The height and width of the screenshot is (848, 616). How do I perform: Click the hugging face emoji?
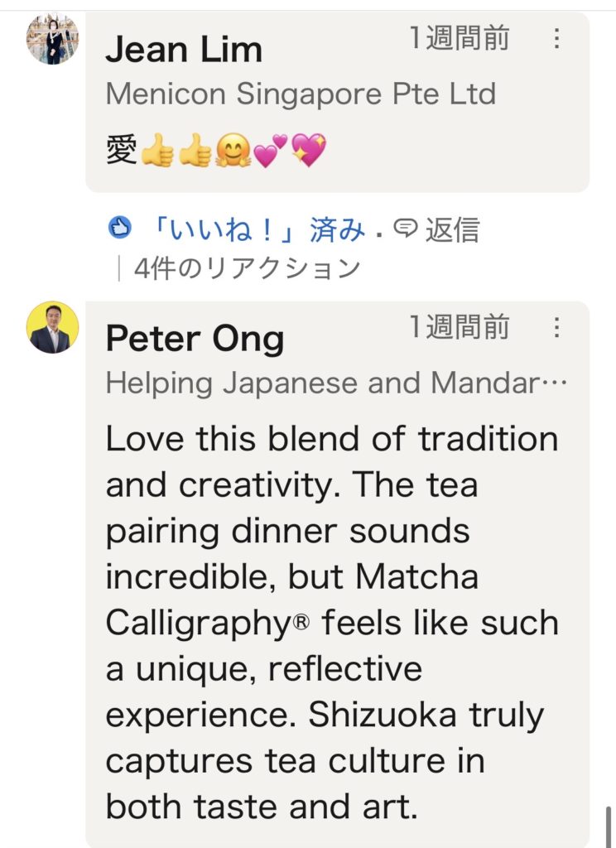click(x=232, y=151)
